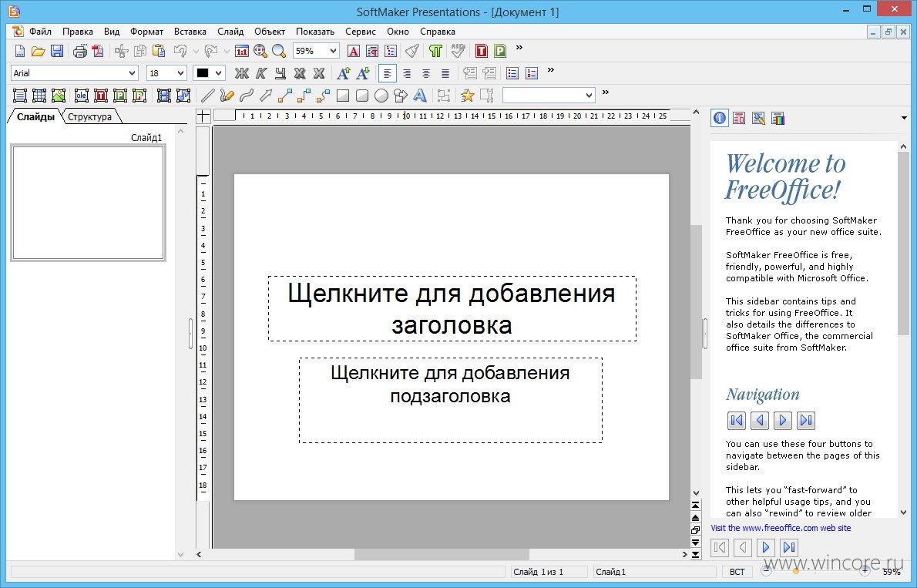Launch PlanMaker via the green P icon

coord(500,52)
